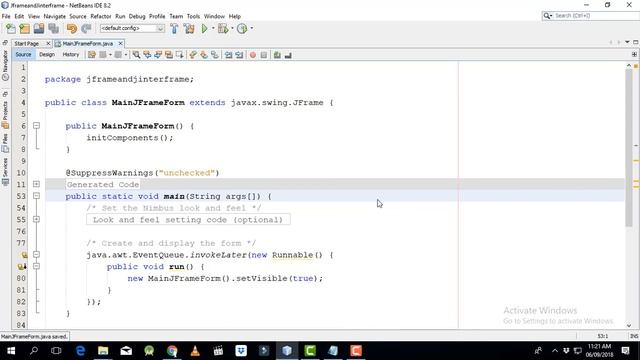Screen dimensions: 640x360
Task: Open the Source menu
Action: [78, 16]
